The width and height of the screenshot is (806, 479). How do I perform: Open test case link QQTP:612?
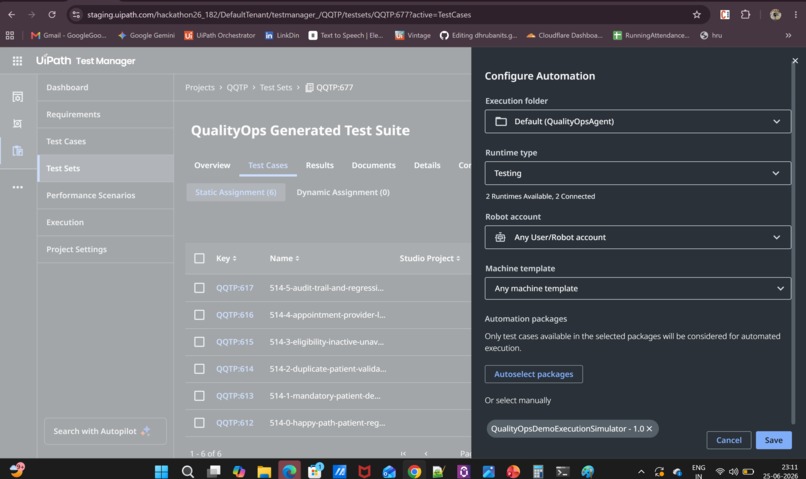pos(234,423)
